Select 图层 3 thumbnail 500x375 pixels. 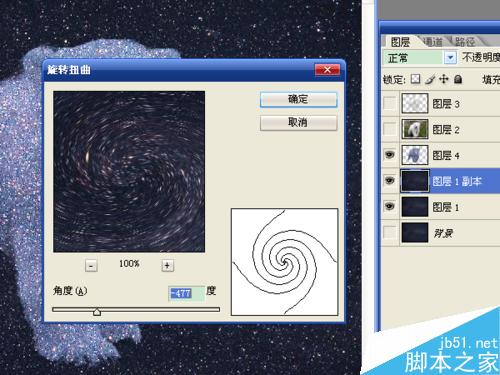pos(415,103)
